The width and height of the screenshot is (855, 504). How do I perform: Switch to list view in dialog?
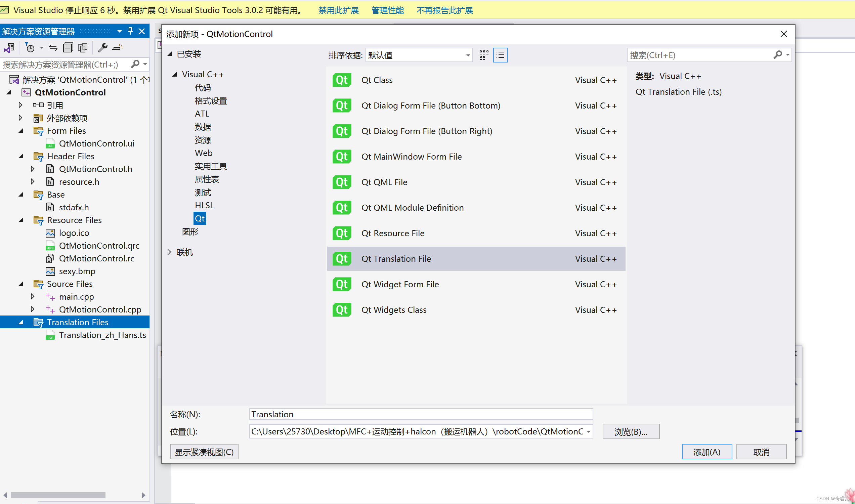pos(500,55)
